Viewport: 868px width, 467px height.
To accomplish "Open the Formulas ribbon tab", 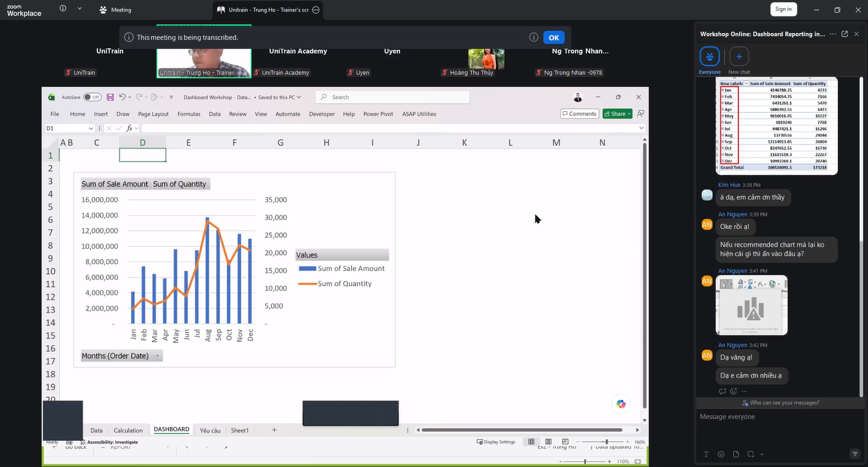I will 189,114.
